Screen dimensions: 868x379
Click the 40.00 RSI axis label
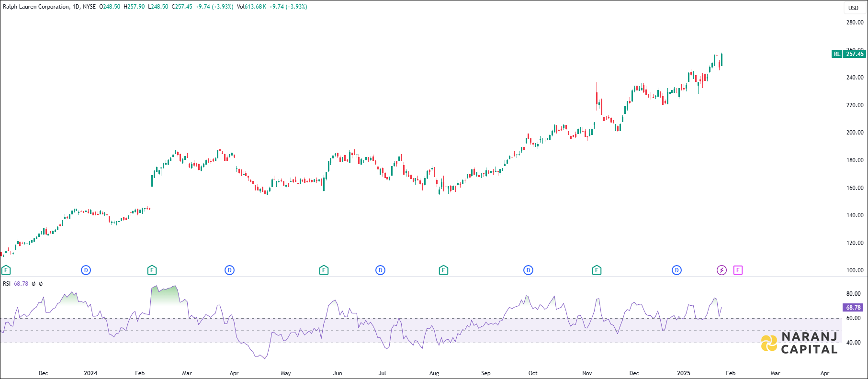853,343
